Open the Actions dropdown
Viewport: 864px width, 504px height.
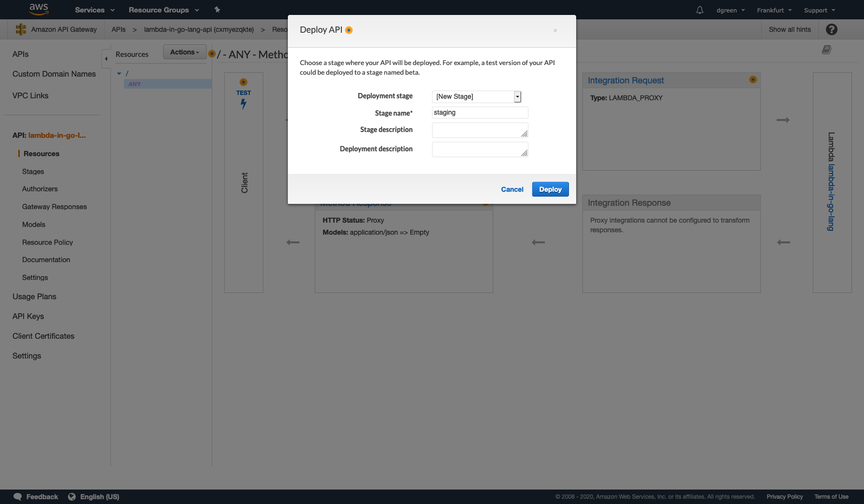185,52
